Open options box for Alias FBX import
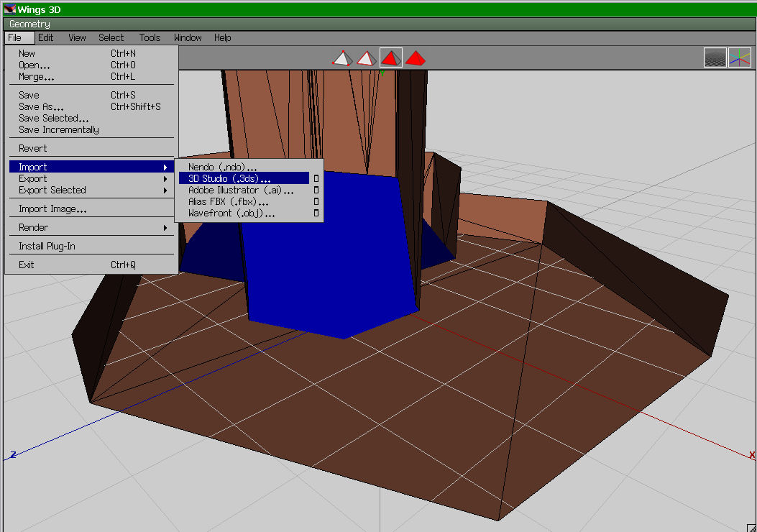This screenshot has height=532, width=757. pyautogui.click(x=316, y=202)
